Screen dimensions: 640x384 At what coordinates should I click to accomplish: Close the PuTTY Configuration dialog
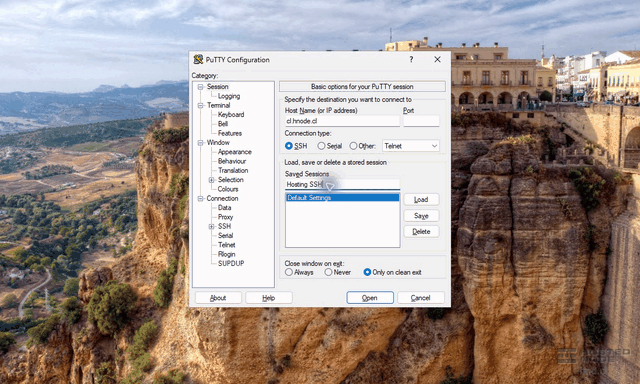tap(437, 60)
